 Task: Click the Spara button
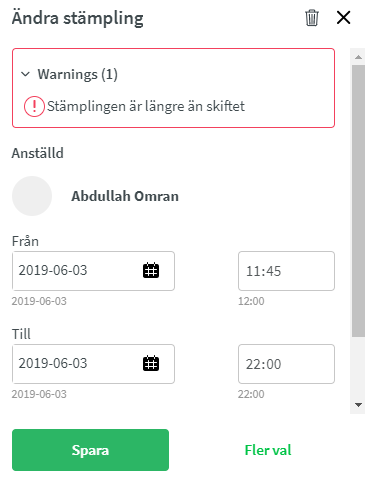(90, 450)
